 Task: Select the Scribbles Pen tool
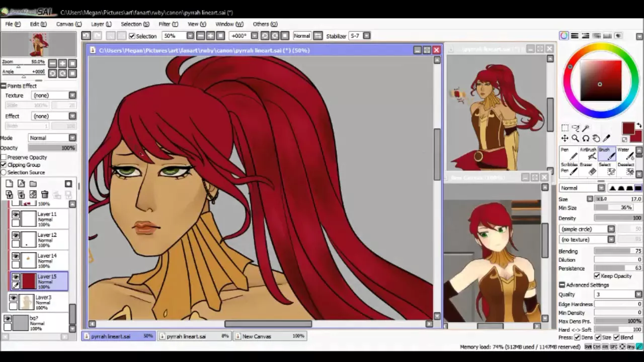point(569,168)
